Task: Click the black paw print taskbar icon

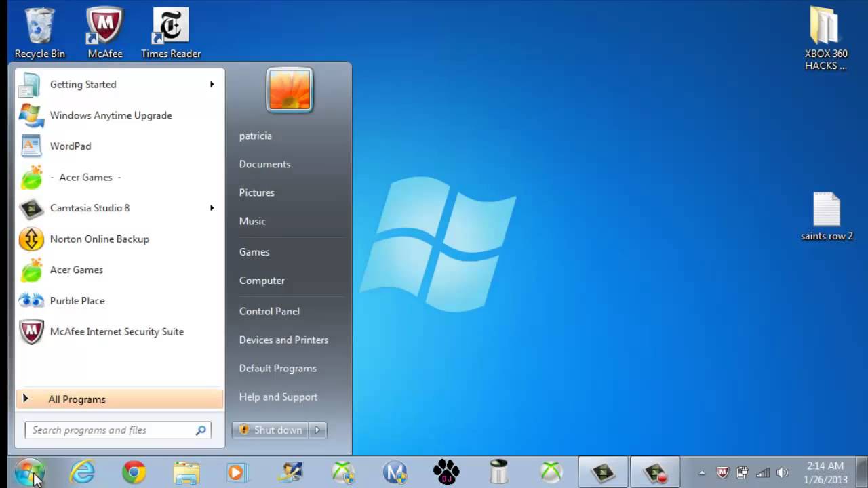Action: click(x=446, y=472)
